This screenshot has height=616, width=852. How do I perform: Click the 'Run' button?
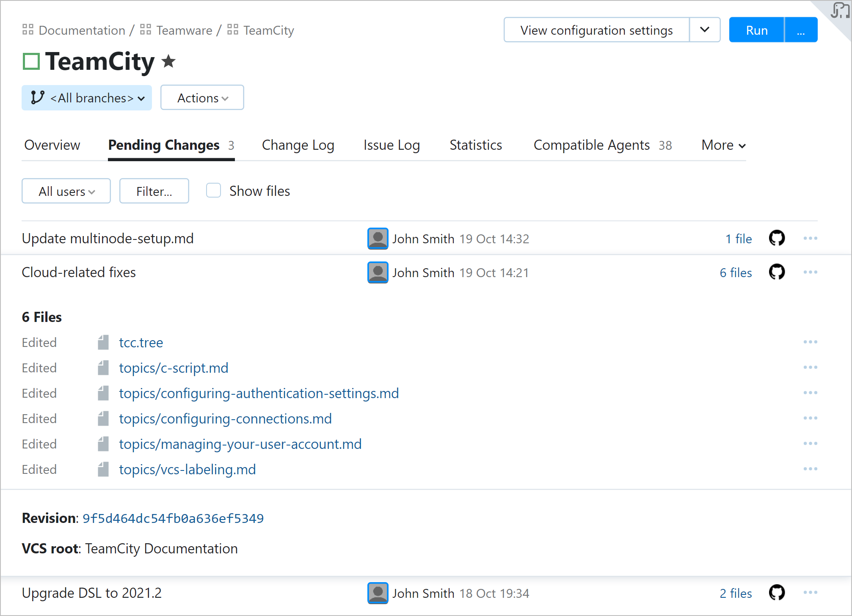757,30
